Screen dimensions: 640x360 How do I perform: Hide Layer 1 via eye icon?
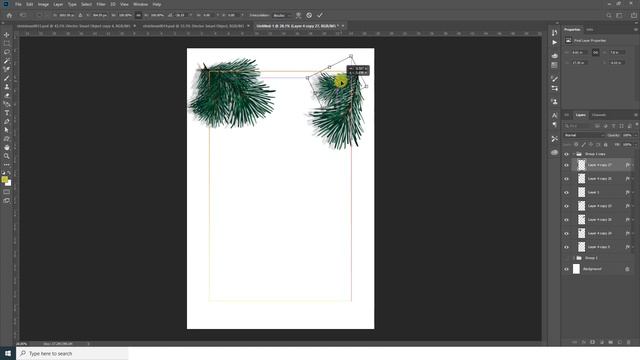[x=566, y=192]
